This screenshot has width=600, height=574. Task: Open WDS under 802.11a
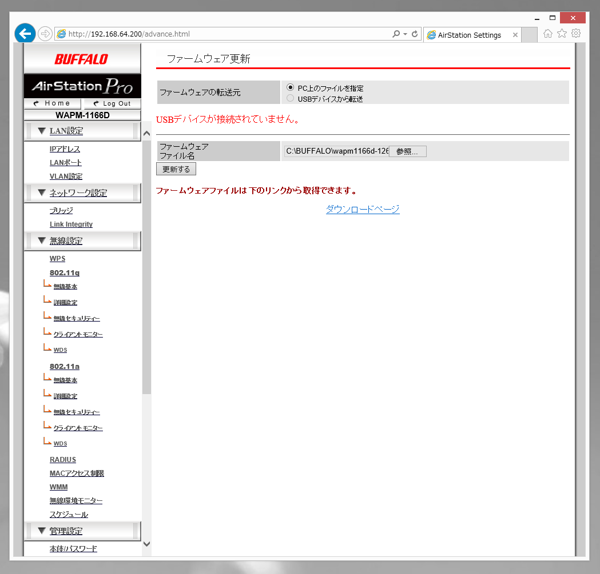[x=60, y=444]
